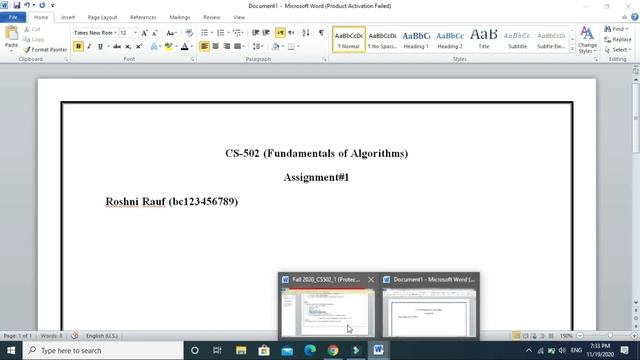Click the Font Color button
This screenshot has height=360, width=640.
click(x=184, y=46)
